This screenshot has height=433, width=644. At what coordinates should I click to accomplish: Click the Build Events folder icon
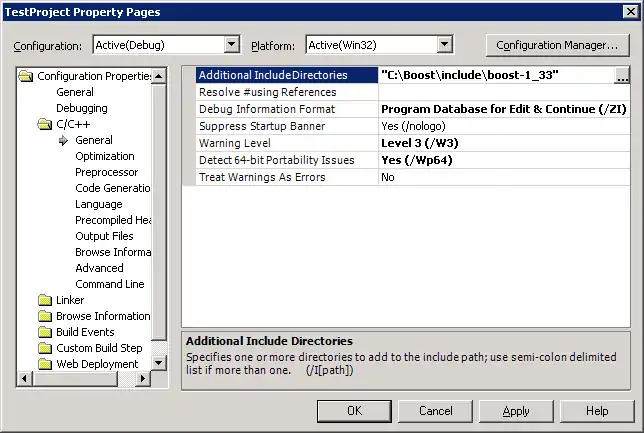point(45,332)
